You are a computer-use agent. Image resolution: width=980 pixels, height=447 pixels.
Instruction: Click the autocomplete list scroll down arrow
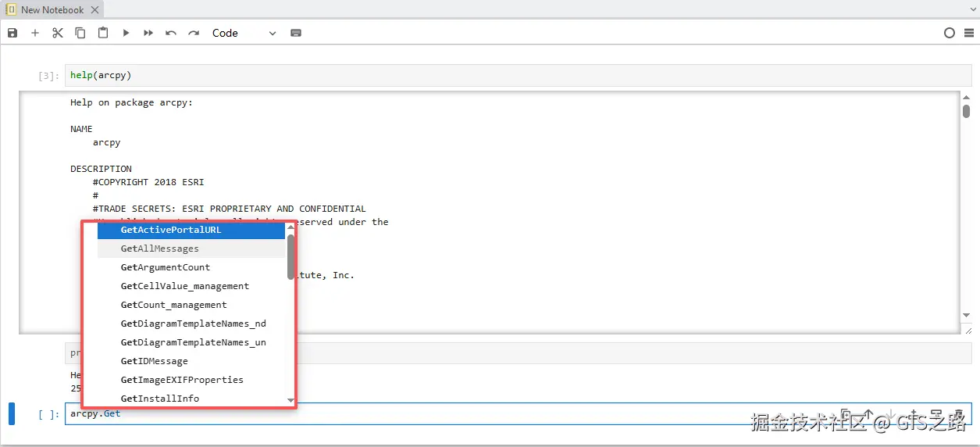pos(290,401)
